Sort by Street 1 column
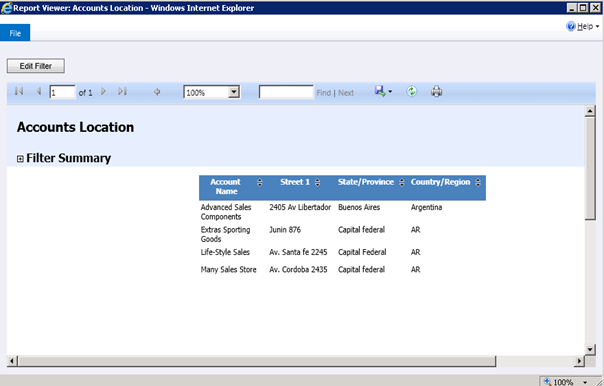The height and width of the screenshot is (386, 604). [x=317, y=182]
